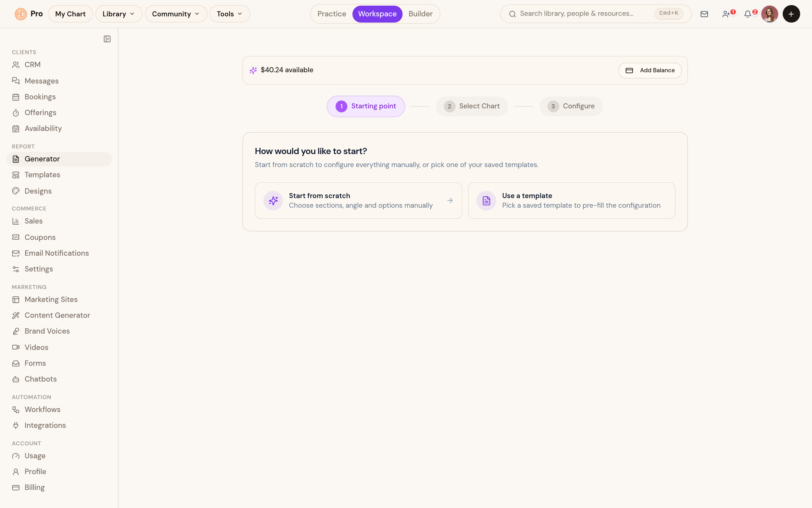Expand the Library dropdown
The image size is (812, 508).
tap(119, 14)
